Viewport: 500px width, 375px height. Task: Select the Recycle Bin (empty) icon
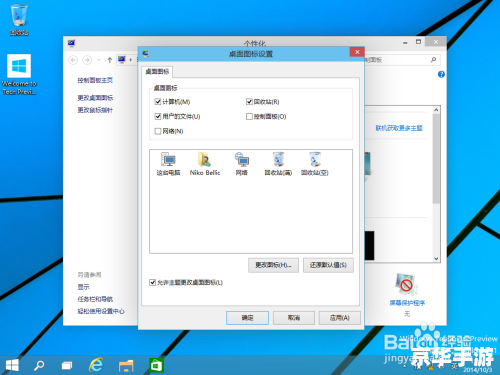315,163
